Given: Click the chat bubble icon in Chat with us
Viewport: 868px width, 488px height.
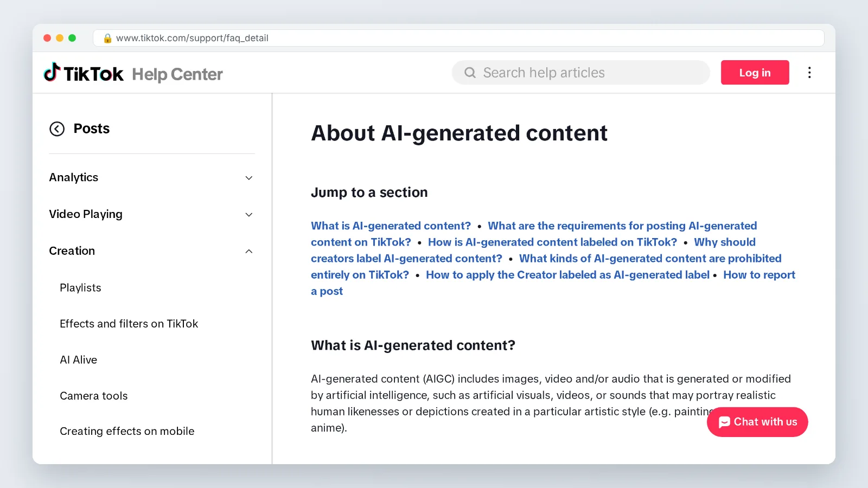Looking at the screenshot, I should [x=724, y=422].
